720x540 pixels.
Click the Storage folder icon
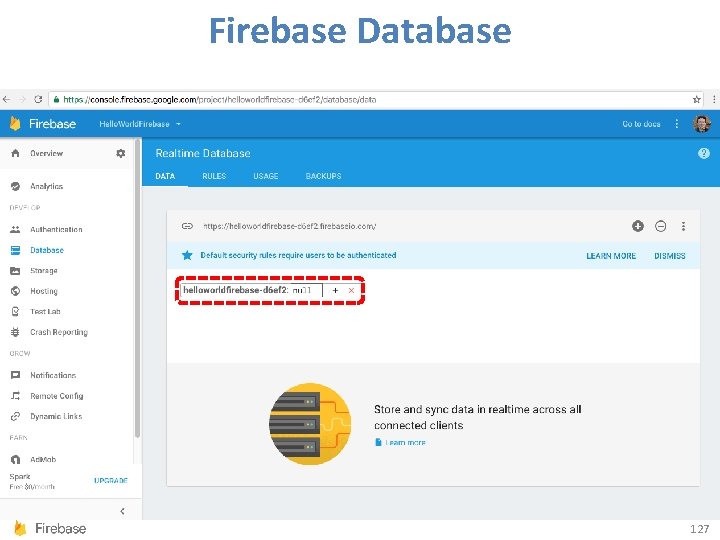[x=15, y=270]
